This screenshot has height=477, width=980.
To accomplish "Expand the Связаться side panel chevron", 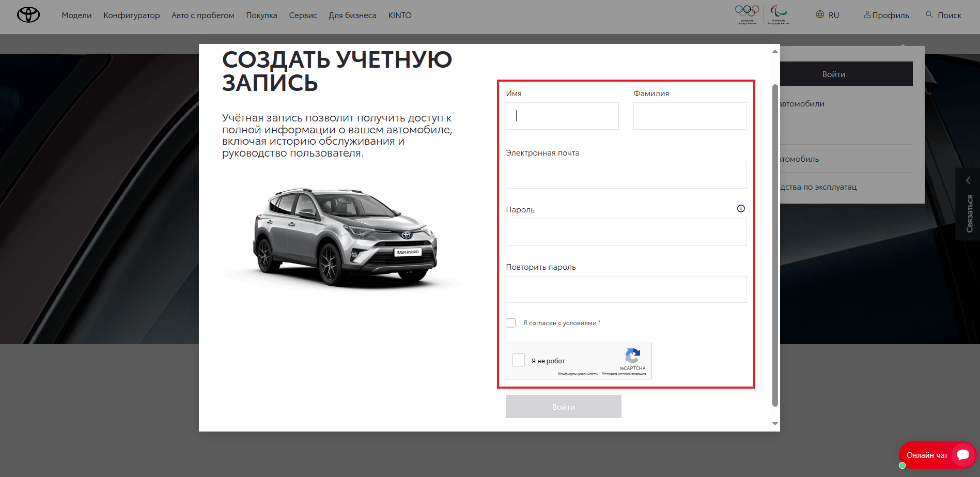I will (968, 180).
